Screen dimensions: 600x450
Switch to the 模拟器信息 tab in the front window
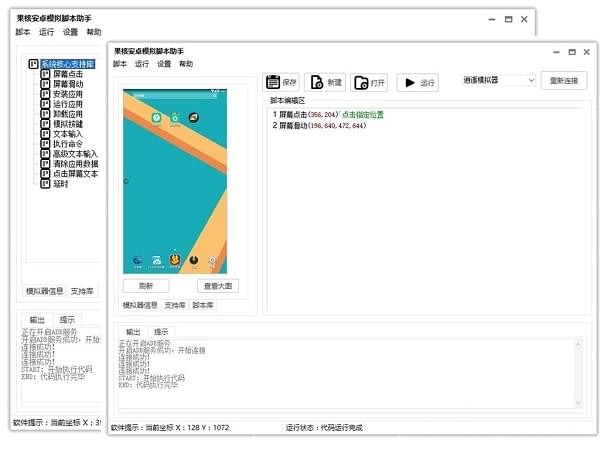140,305
